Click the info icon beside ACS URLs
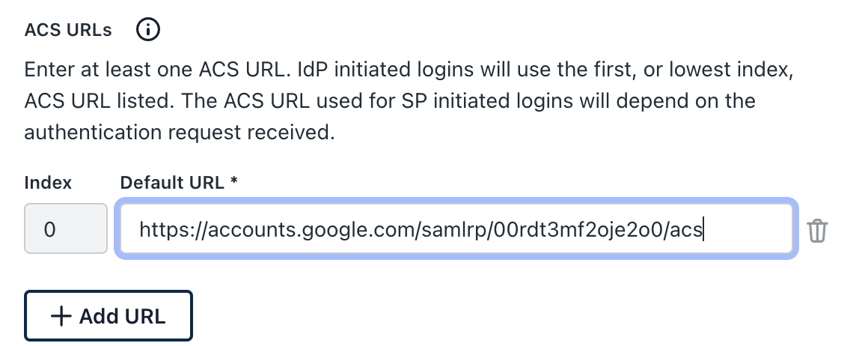This screenshot has height=346, width=868. pos(148,30)
